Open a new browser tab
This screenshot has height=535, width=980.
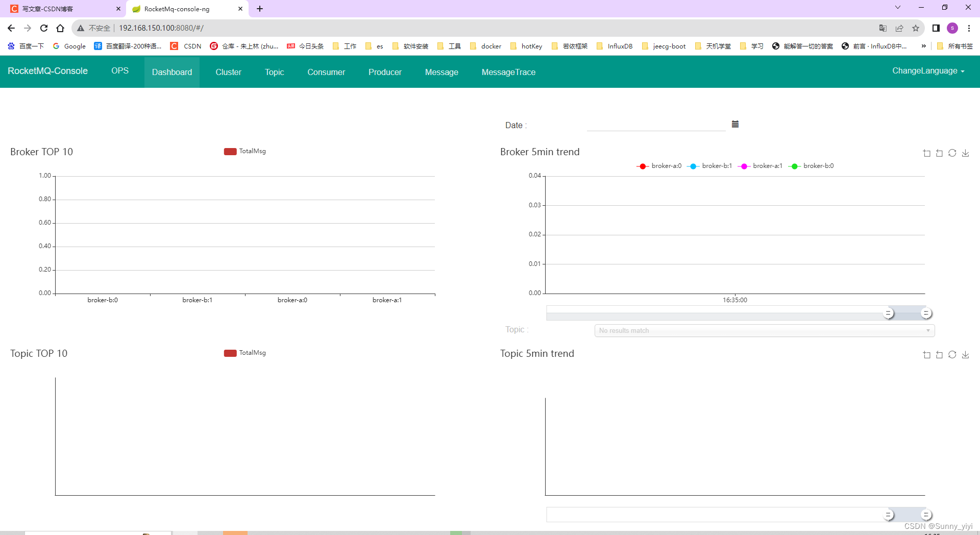(x=260, y=9)
